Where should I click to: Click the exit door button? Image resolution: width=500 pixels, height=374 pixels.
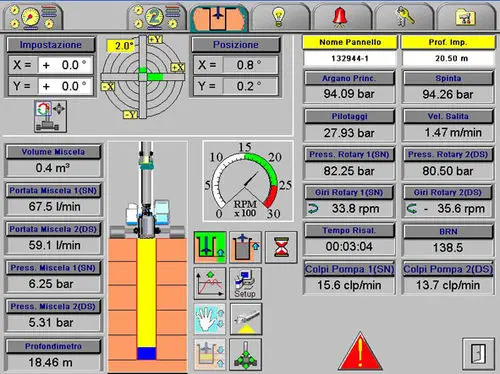(478, 354)
